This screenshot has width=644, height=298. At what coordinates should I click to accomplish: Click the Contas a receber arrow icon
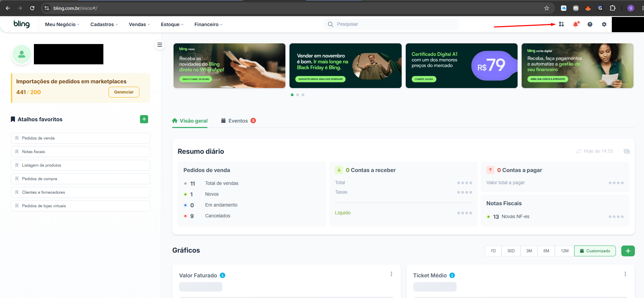click(339, 170)
